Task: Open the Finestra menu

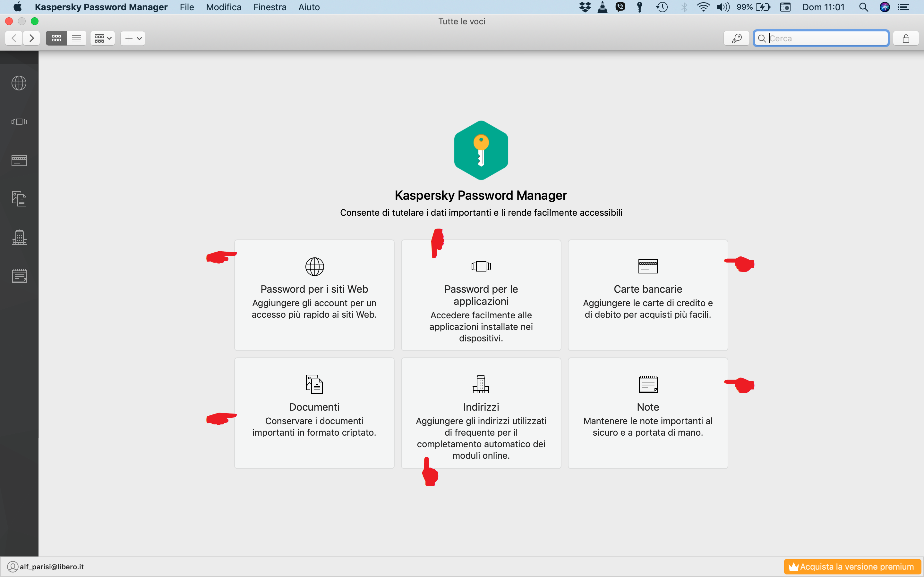Action: tap(269, 7)
